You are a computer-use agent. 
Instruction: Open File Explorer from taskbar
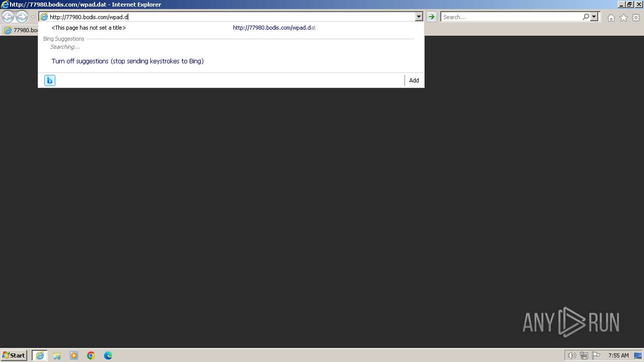tap(57, 355)
